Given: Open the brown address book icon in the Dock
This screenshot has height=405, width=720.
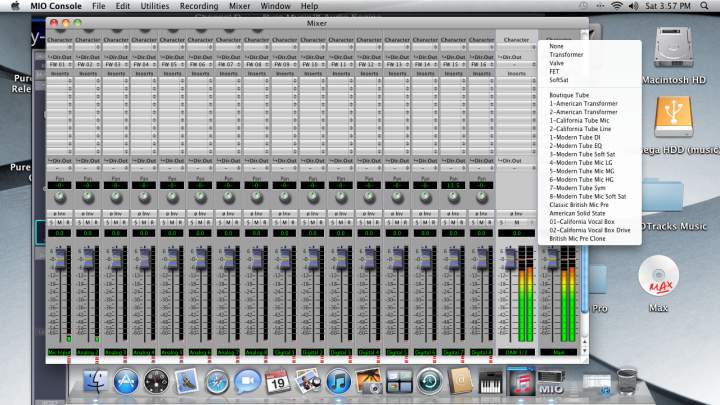Looking at the screenshot, I should tap(460, 381).
